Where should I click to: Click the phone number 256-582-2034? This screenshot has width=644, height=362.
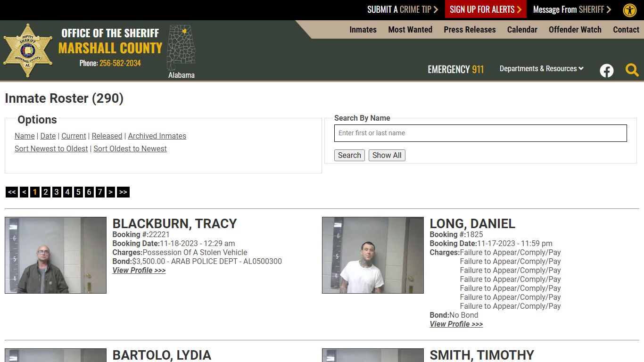coord(120,63)
